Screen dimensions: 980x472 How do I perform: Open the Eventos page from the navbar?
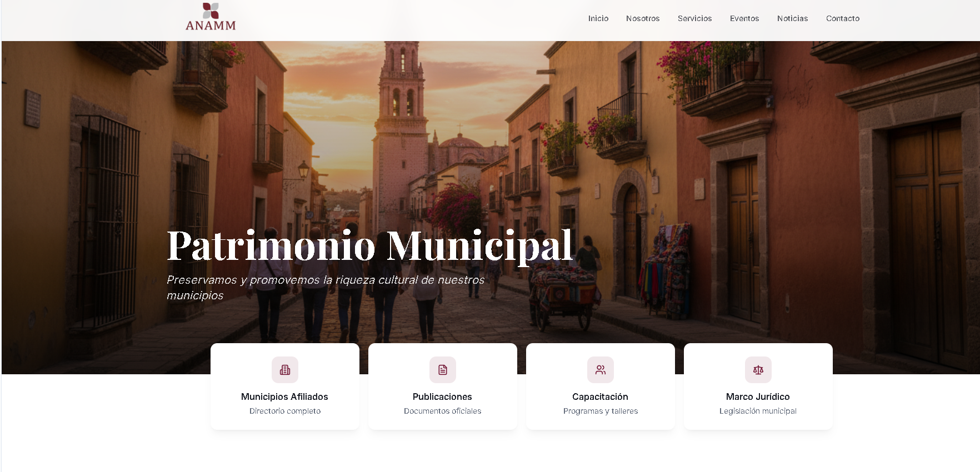[x=744, y=18]
